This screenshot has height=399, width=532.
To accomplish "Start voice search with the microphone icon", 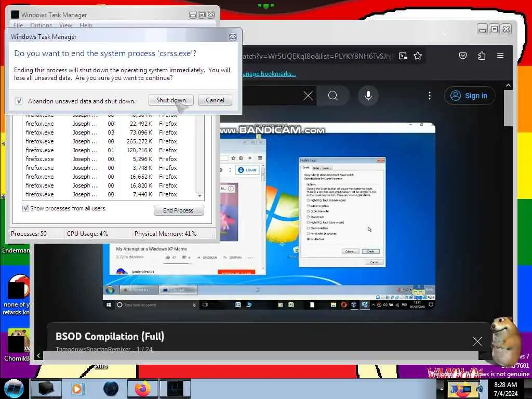I will pos(368,96).
